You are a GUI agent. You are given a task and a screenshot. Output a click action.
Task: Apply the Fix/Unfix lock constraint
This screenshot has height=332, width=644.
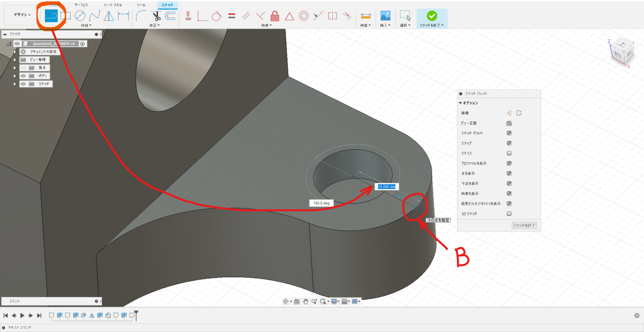pos(275,16)
